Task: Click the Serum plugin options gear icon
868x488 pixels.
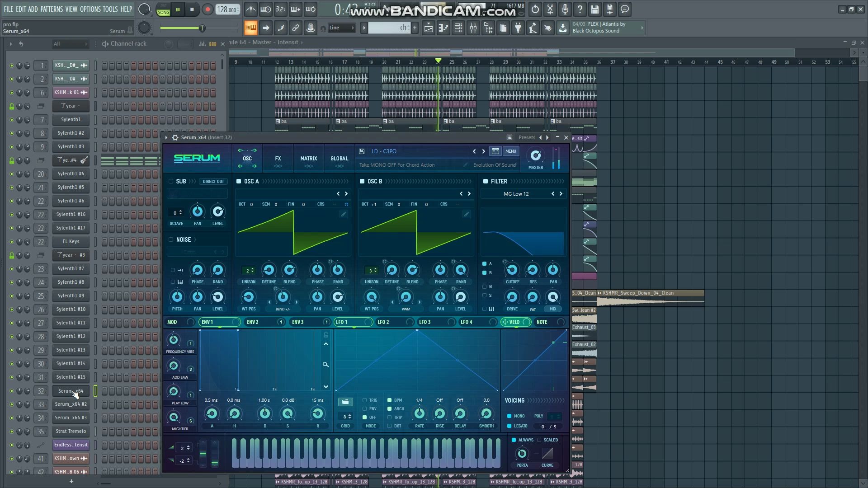Action: pyautogui.click(x=175, y=137)
